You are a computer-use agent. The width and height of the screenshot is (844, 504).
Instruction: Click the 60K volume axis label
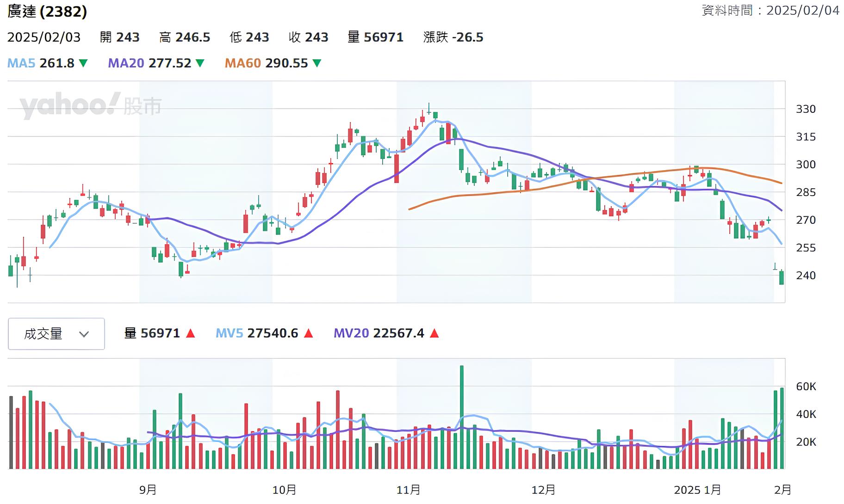point(806,387)
